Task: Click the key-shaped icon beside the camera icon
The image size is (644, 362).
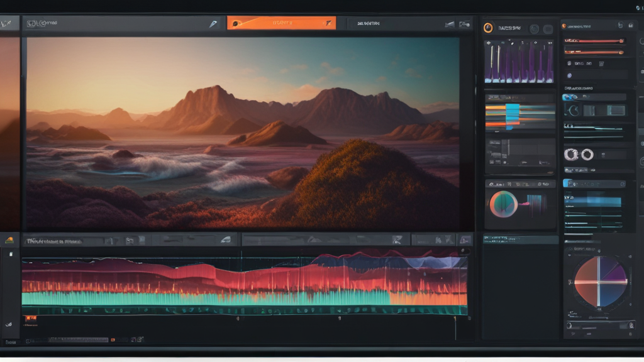Action: click(465, 25)
